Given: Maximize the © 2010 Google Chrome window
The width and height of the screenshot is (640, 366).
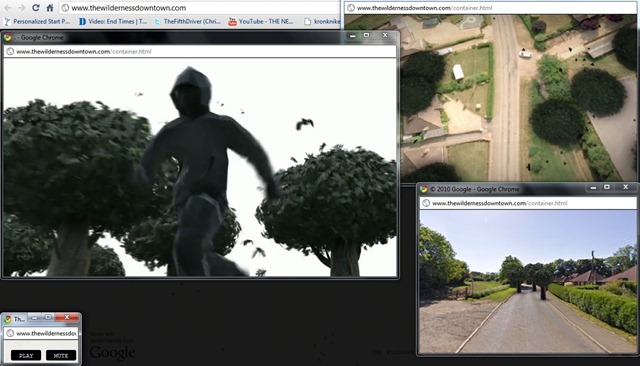Looking at the screenshot, I should (607, 187).
